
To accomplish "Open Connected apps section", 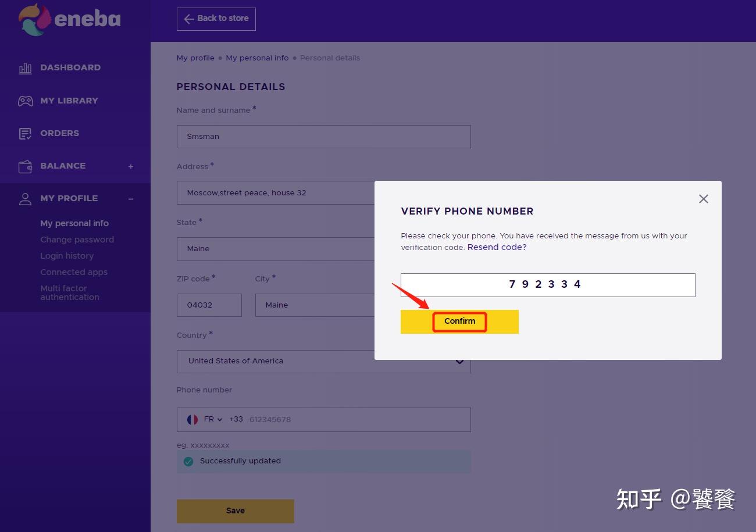I will [74, 272].
